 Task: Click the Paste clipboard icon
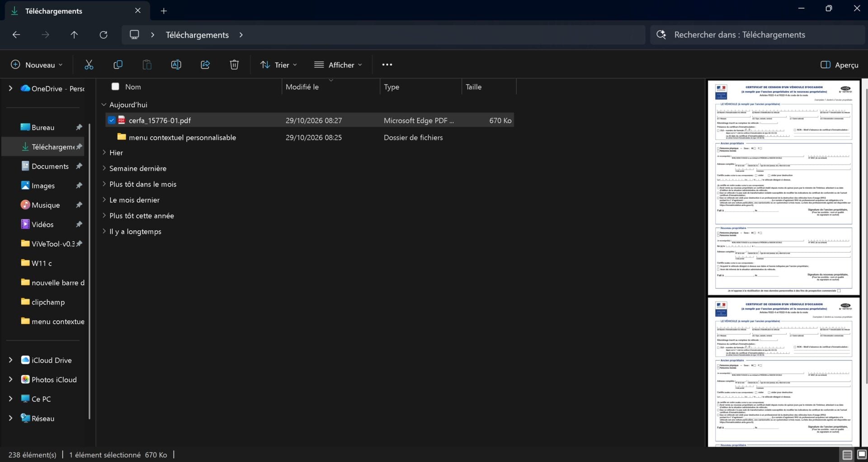click(147, 65)
